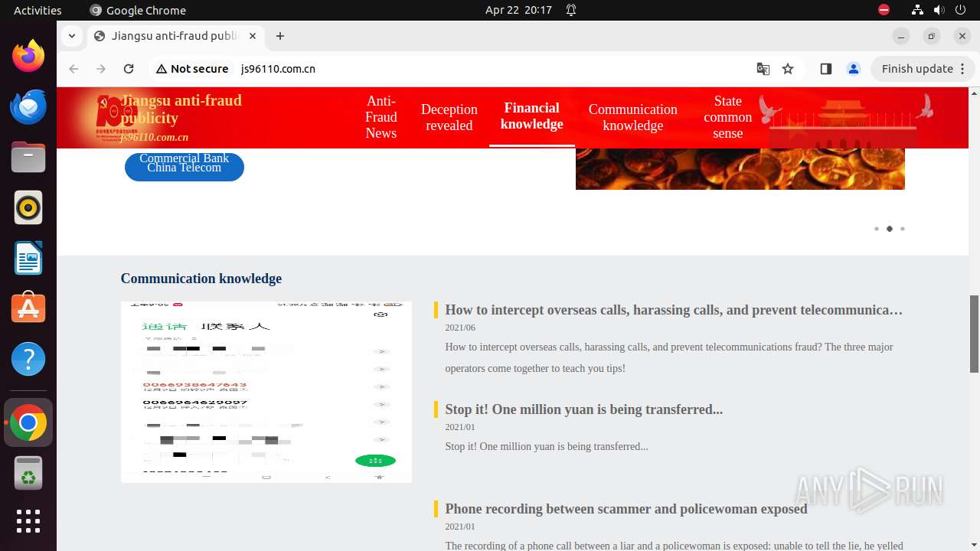Image resolution: width=980 pixels, height=551 pixels.
Task: Open the Google Chrome app menu
Action: click(x=138, y=10)
